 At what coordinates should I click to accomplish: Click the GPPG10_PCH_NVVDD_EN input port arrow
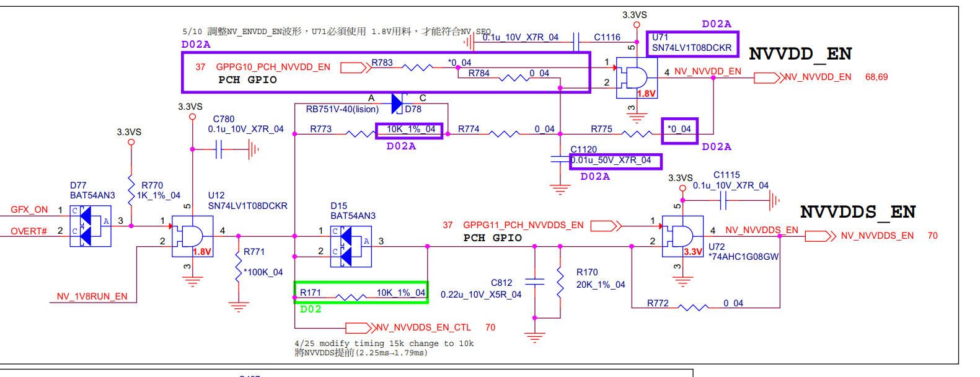[x=355, y=68]
